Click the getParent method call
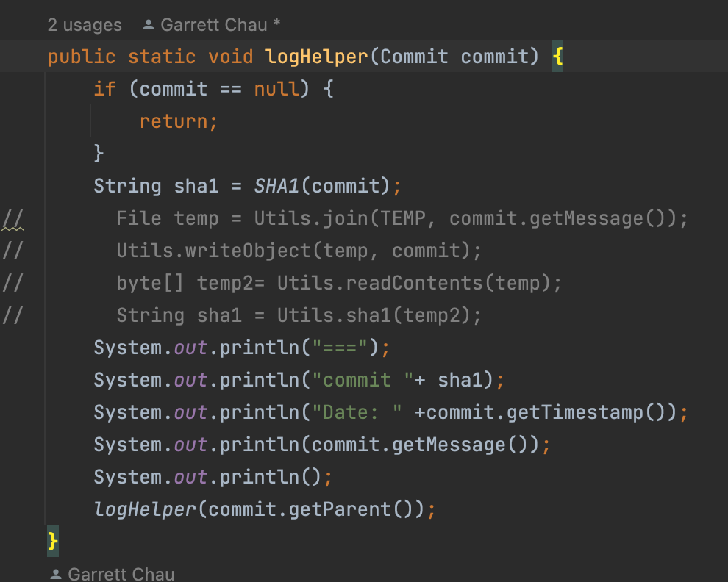Image resolution: width=728 pixels, height=582 pixels. click(360, 509)
